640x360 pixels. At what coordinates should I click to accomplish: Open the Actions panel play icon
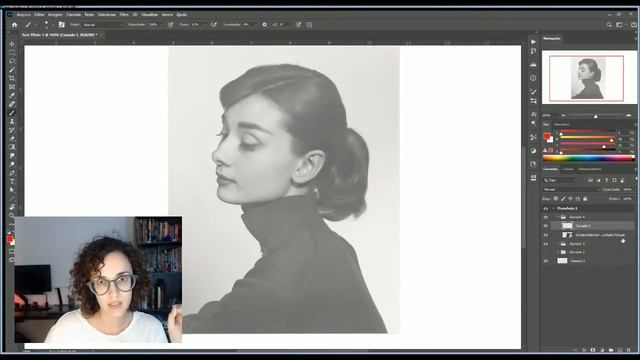533,42
